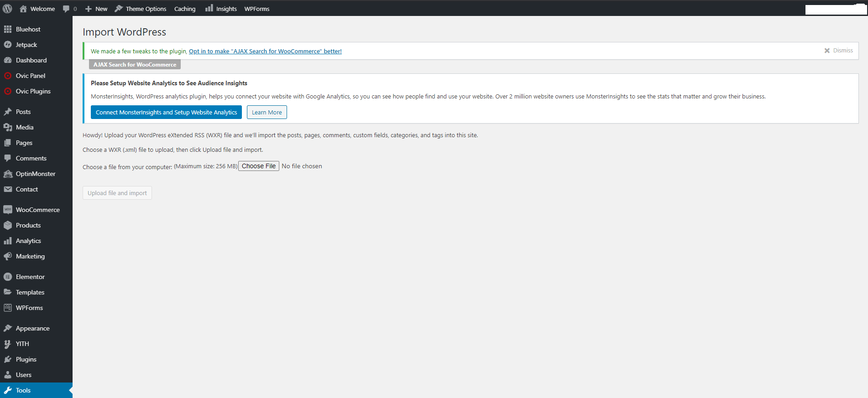Open the Media library menu
Image resolution: width=868 pixels, height=398 pixels.
click(36, 127)
